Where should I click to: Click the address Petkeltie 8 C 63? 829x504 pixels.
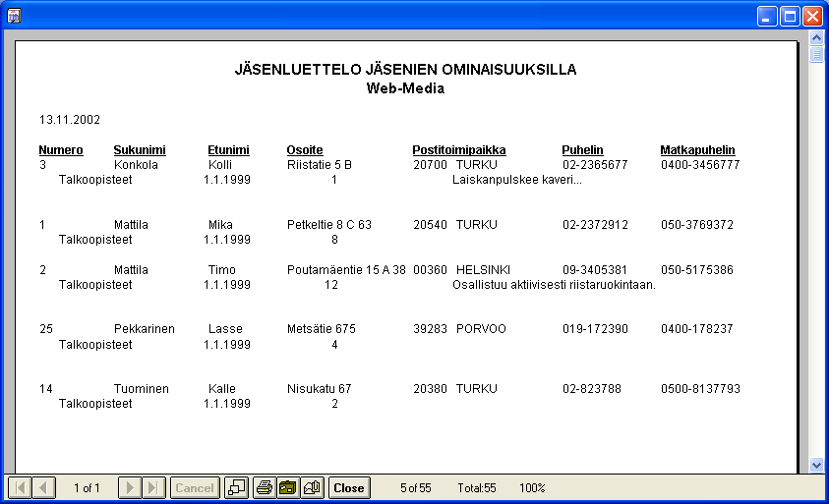coord(329,225)
